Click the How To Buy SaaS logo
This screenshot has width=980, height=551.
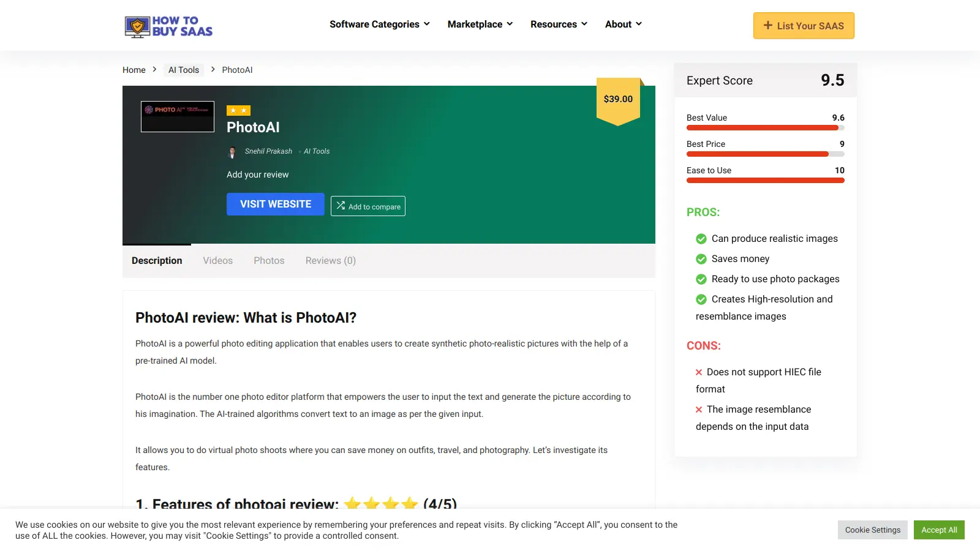tap(168, 26)
